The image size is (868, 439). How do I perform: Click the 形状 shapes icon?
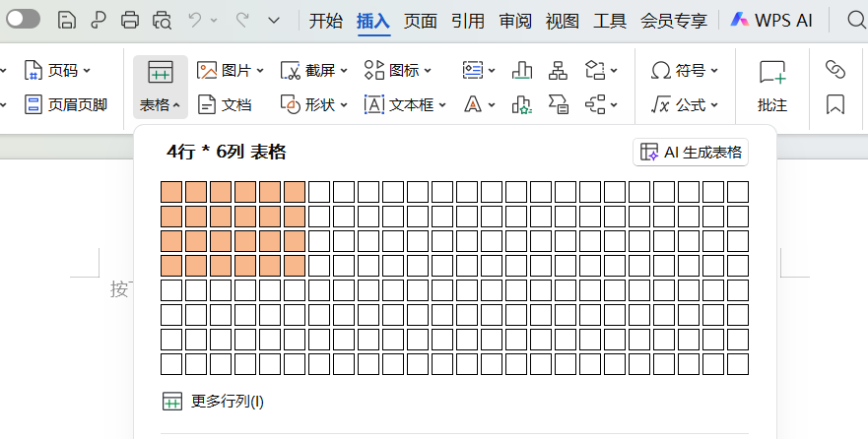coord(291,104)
